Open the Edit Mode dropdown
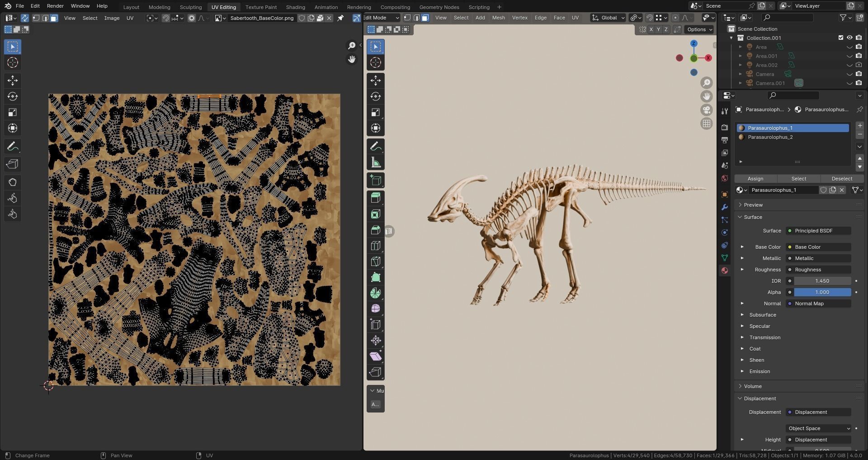This screenshot has height=460, width=868. (x=382, y=18)
